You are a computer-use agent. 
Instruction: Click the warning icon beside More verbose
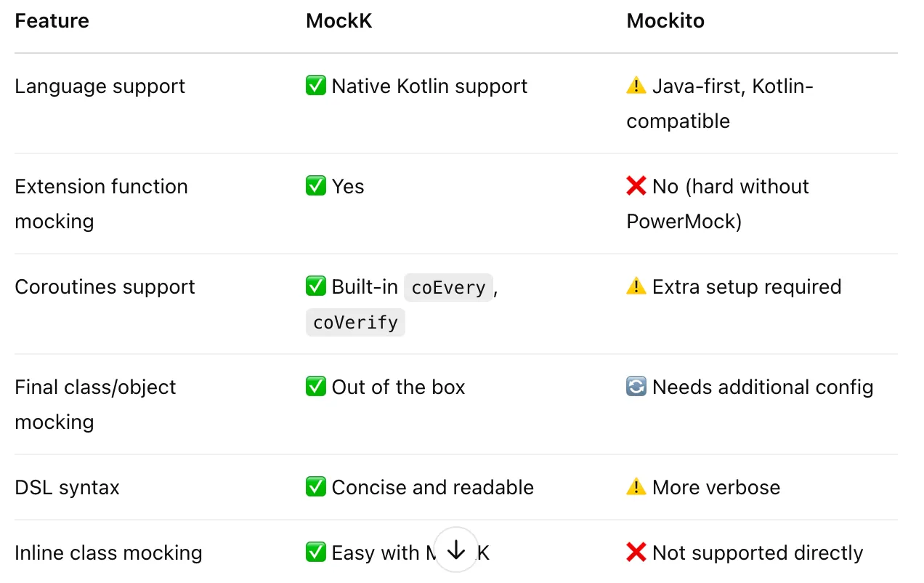tap(636, 486)
